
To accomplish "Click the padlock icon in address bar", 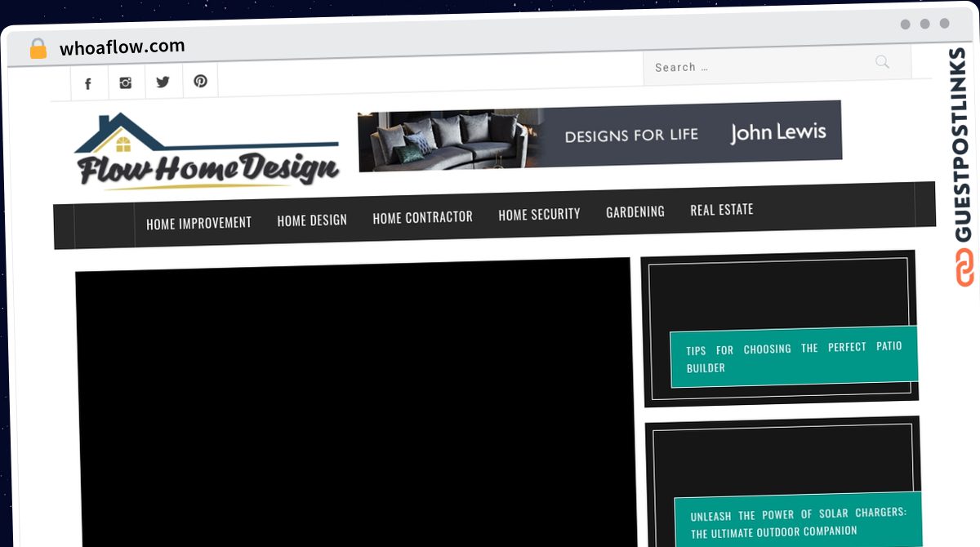I will tap(38, 49).
